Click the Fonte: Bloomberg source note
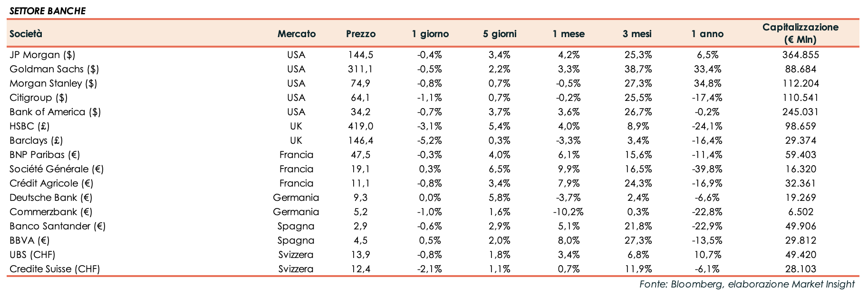The height and width of the screenshot is (297, 868). 747,285
